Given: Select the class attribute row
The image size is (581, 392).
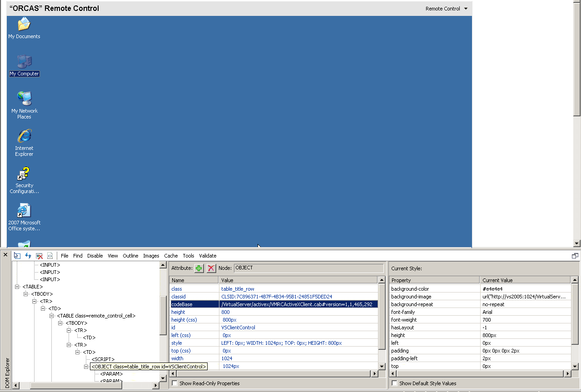Looking at the screenshot, I should click(273, 289).
